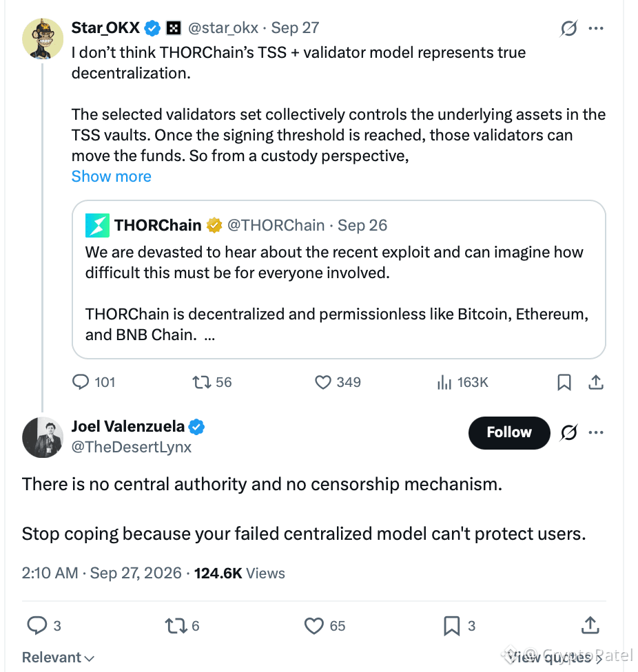View the 163K views analytics icon
The width and height of the screenshot is (638, 672).
[x=444, y=382]
